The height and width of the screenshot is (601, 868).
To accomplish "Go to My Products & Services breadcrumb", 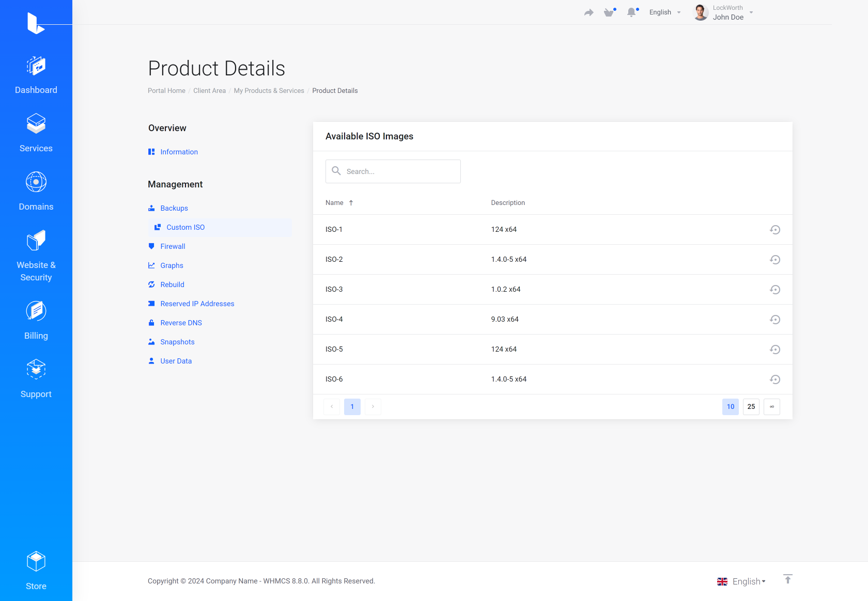I will click(x=269, y=90).
